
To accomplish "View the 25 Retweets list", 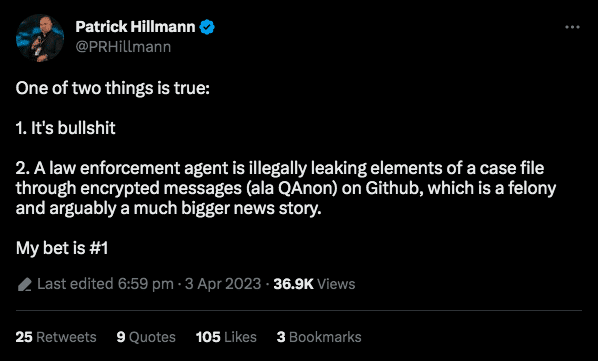I will click(56, 337).
